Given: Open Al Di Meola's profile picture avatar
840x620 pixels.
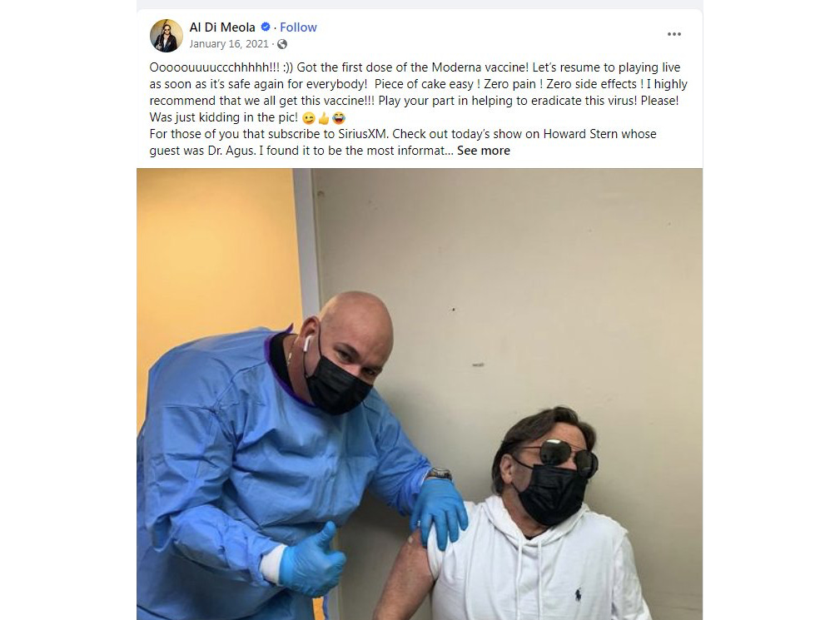Looking at the screenshot, I should [166, 35].
